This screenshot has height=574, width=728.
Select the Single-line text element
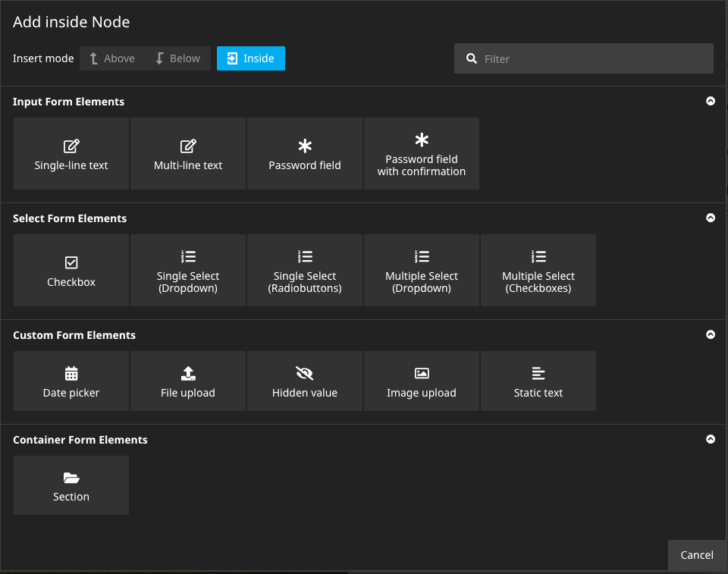(71, 153)
